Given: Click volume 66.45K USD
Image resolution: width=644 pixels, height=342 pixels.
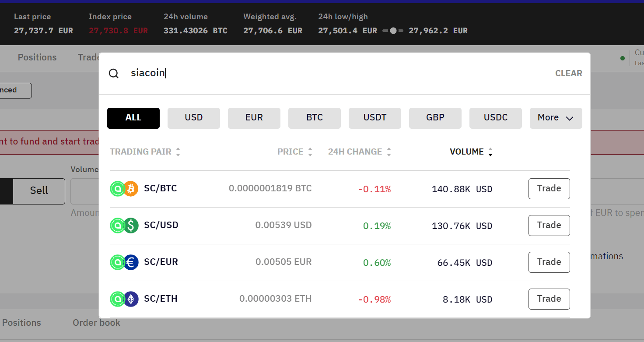Looking at the screenshot, I should [465, 263].
